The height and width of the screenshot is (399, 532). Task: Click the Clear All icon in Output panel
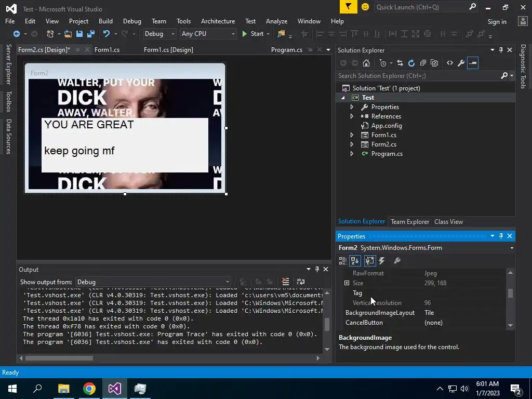[285, 282]
